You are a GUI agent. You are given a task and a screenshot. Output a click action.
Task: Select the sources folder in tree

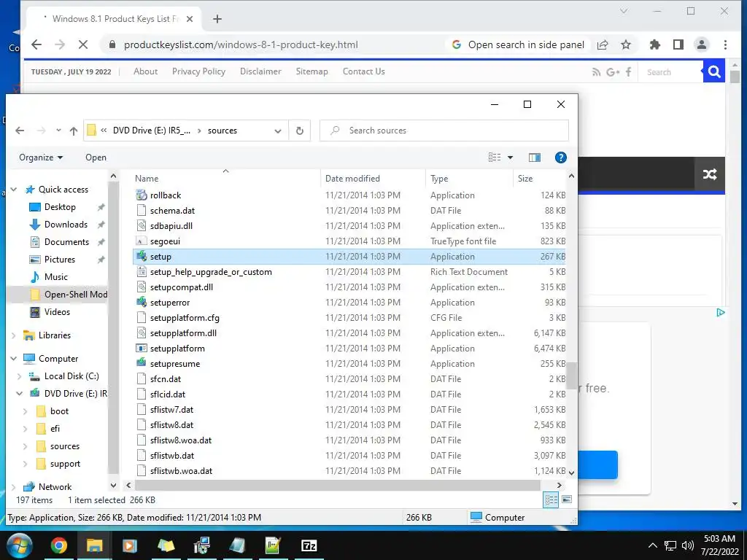click(x=65, y=446)
